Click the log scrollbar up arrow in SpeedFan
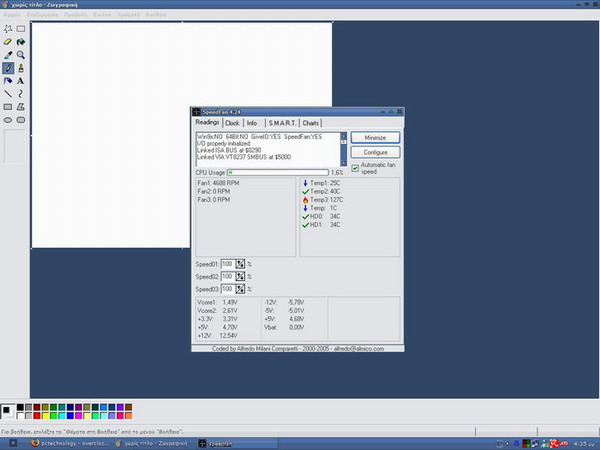The width and height of the screenshot is (600, 450). tap(344, 136)
